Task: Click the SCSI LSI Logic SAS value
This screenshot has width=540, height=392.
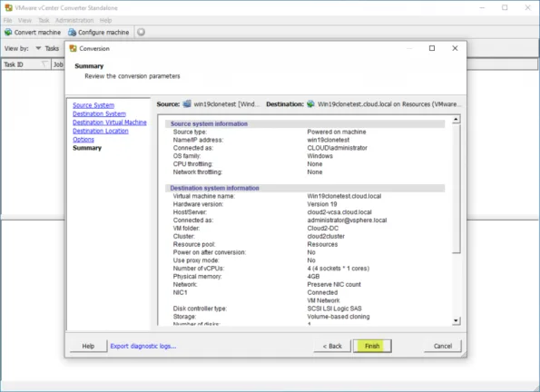Action: [334, 309]
